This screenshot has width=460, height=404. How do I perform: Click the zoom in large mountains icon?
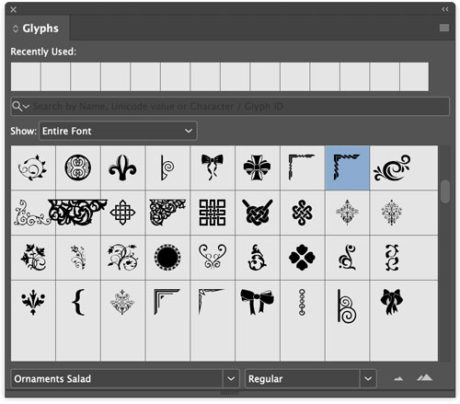coord(424,378)
